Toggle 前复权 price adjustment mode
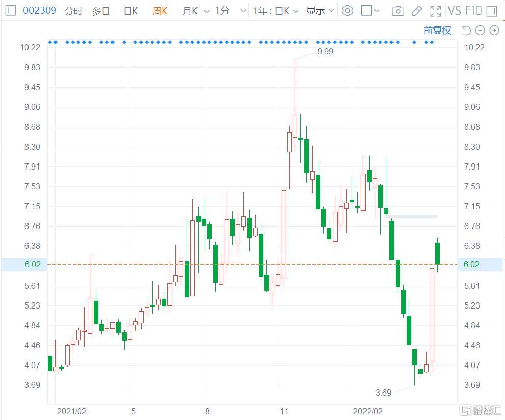 (437, 30)
